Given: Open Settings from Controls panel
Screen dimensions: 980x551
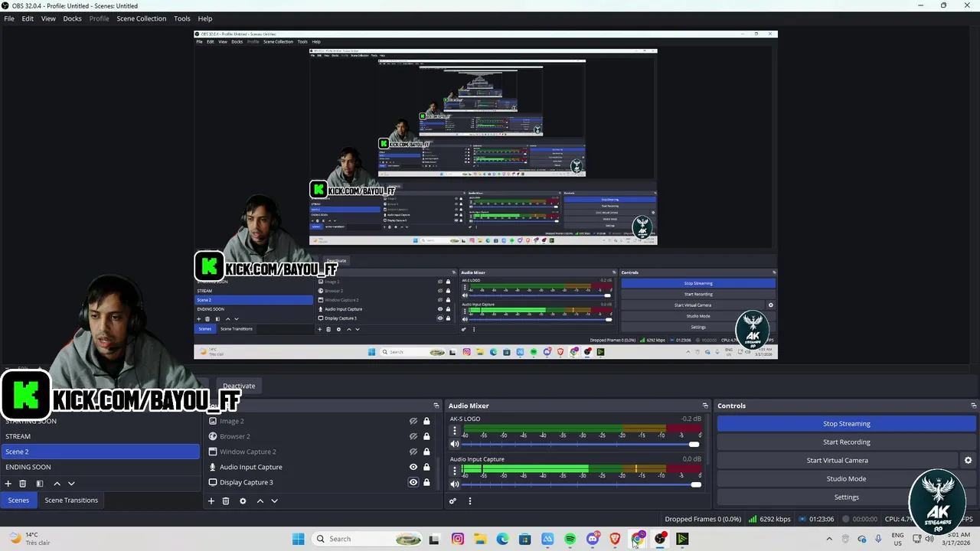Looking at the screenshot, I should coord(847,497).
